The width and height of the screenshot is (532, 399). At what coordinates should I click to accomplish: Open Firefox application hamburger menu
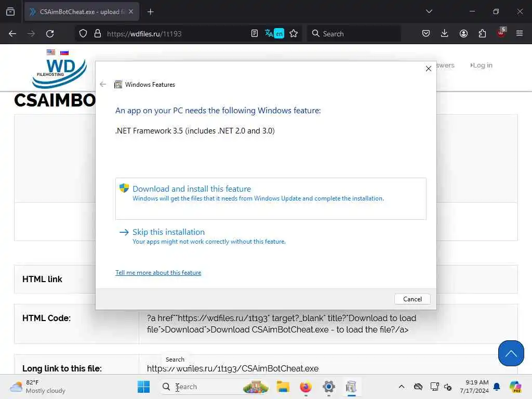click(x=520, y=34)
